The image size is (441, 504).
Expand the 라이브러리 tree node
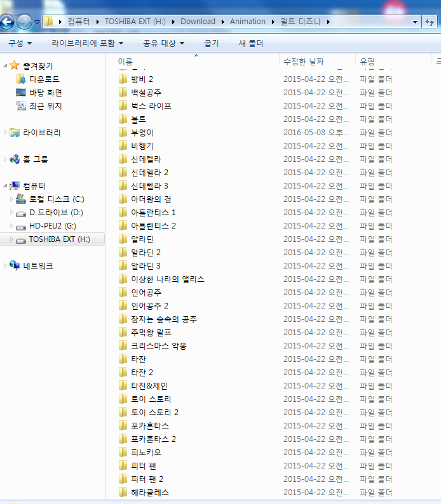[x=6, y=133]
